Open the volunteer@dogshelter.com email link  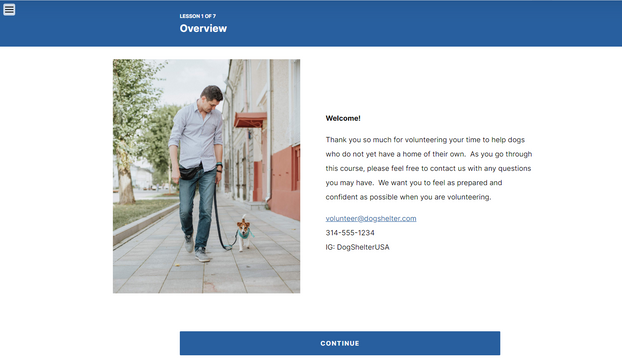tap(371, 218)
